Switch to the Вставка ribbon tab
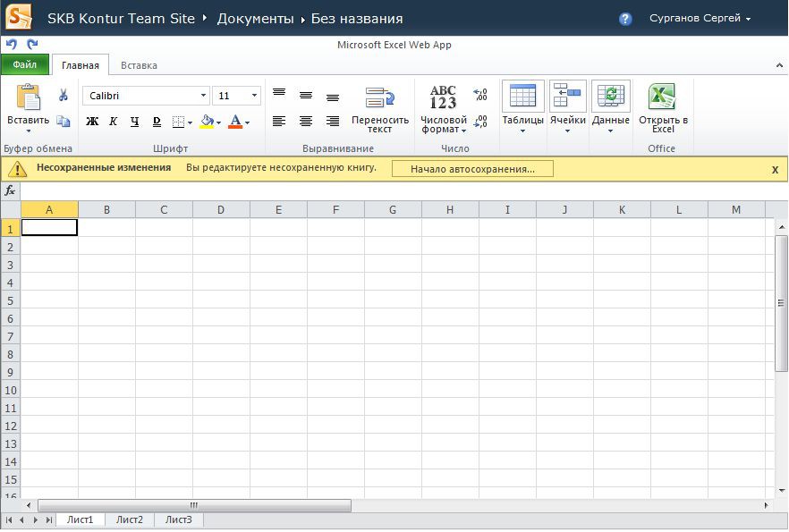This screenshot has width=789, height=532. (139, 65)
